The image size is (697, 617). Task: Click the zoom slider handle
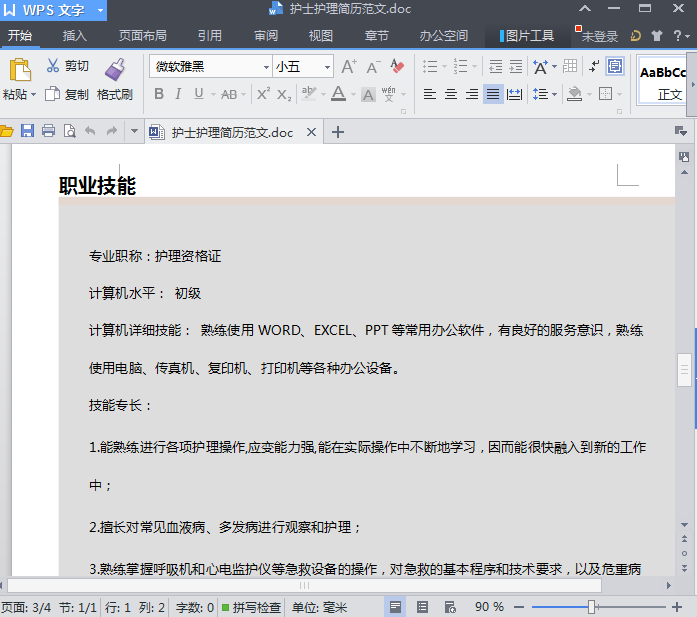pyautogui.click(x=591, y=607)
